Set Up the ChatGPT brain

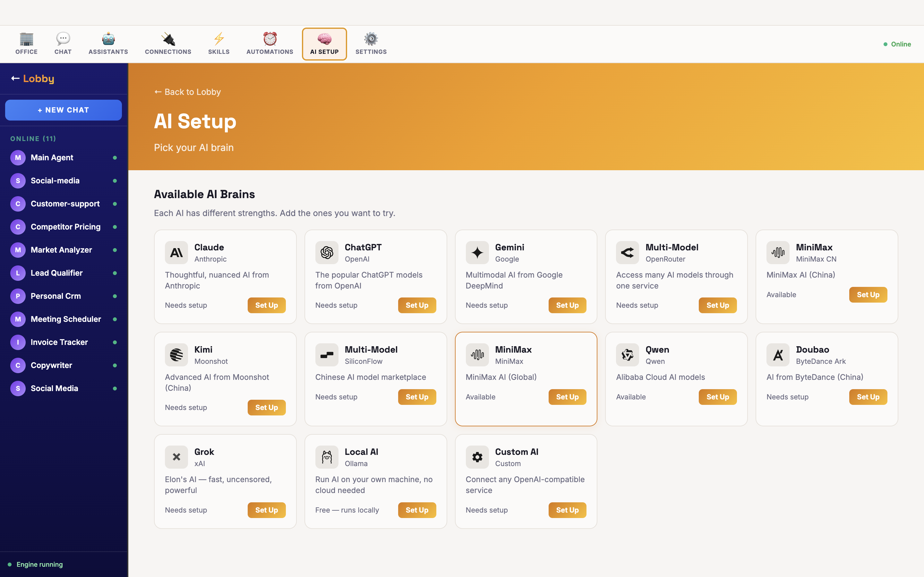[x=416, y=305]
